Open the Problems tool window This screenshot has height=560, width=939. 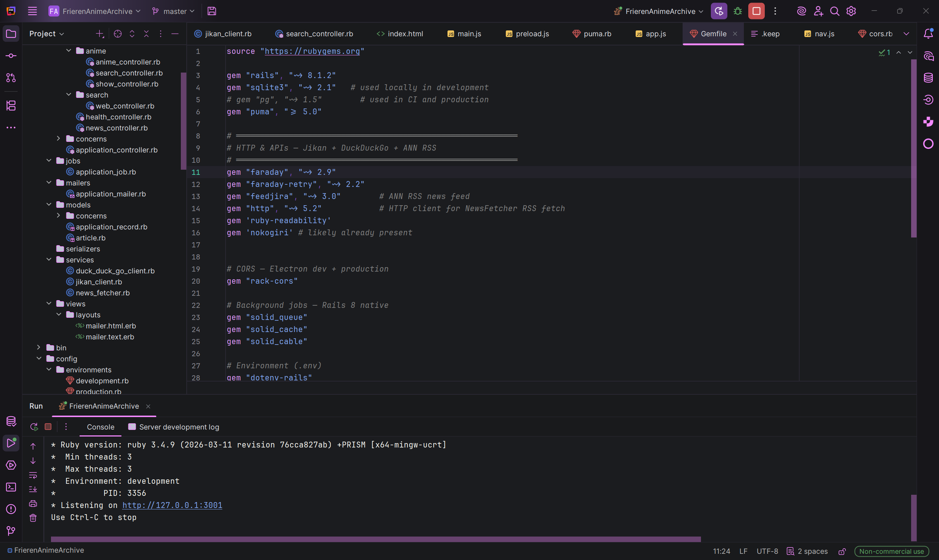point(11,509)
